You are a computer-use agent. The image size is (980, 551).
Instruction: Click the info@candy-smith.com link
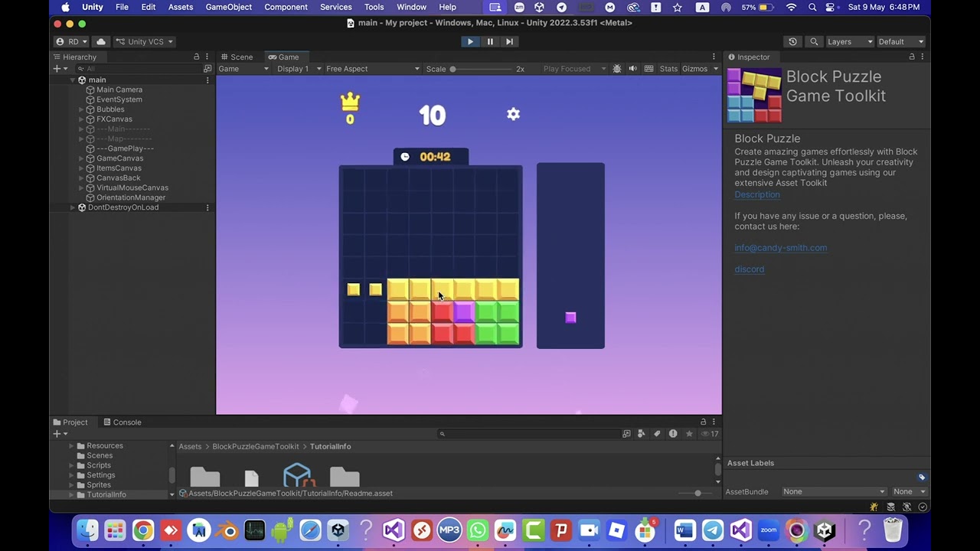[780, 248]
